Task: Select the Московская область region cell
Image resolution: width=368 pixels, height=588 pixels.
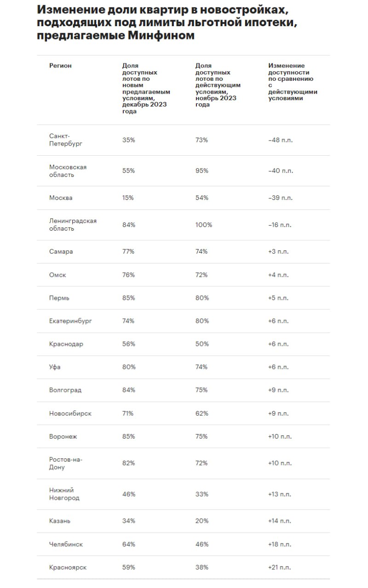Action: click(x=68, y=171)
